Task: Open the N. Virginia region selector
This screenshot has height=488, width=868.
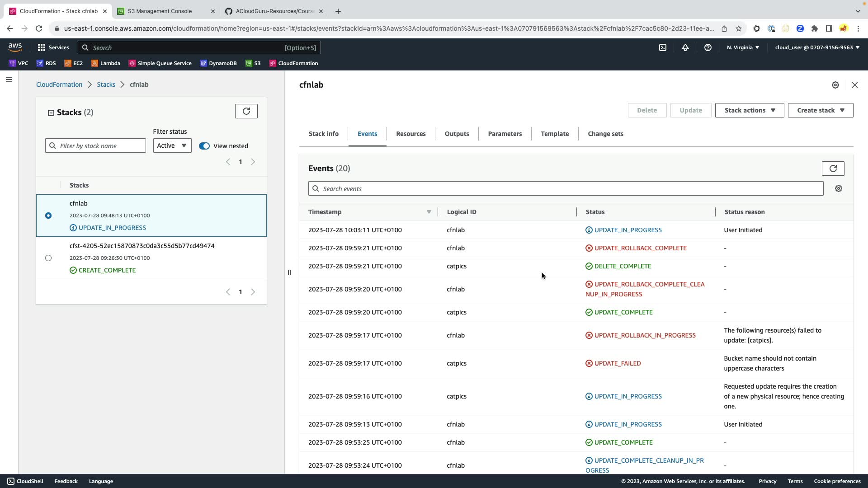Action: click(743, 47)
